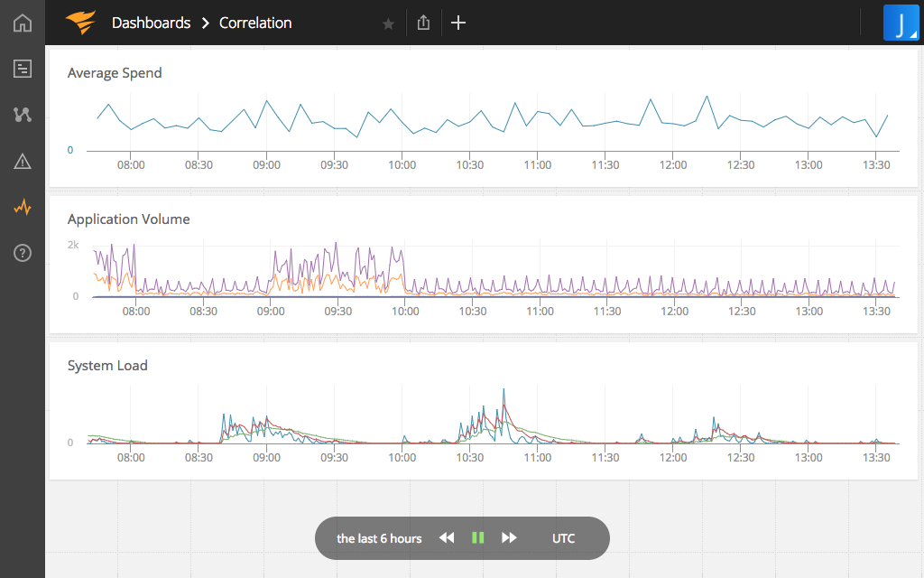Star the Correlation dashboard as favorite
The image size is (924, 578).
click(x=388, y=23)
